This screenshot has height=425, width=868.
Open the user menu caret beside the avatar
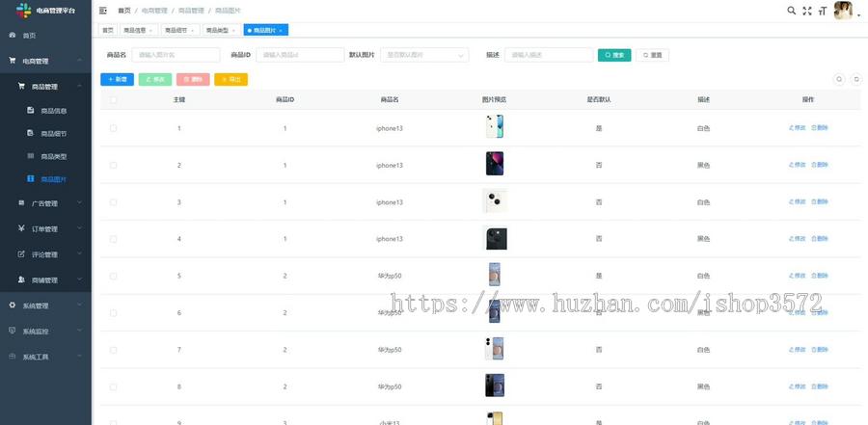(x=858, y=15)
